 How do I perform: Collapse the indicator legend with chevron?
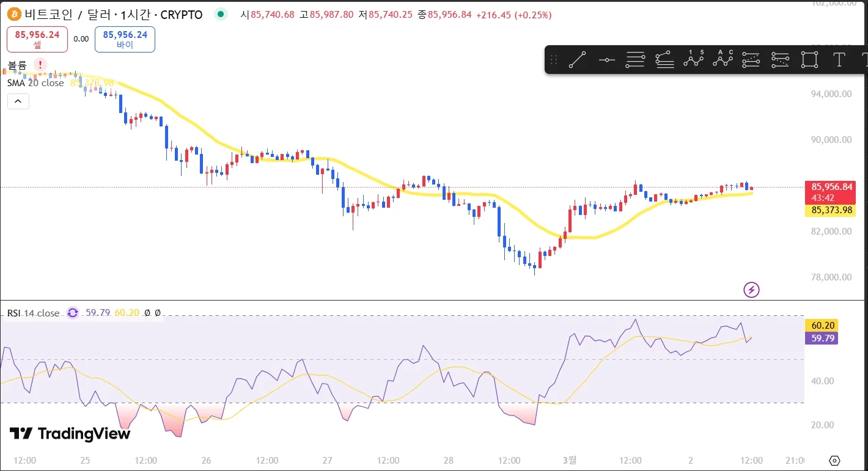click(18, 101)
